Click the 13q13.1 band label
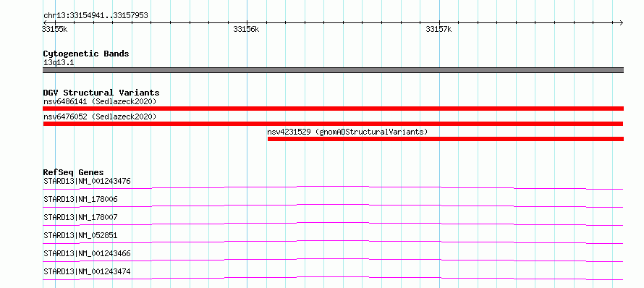644x288 pixels. [x=59, y=63]
